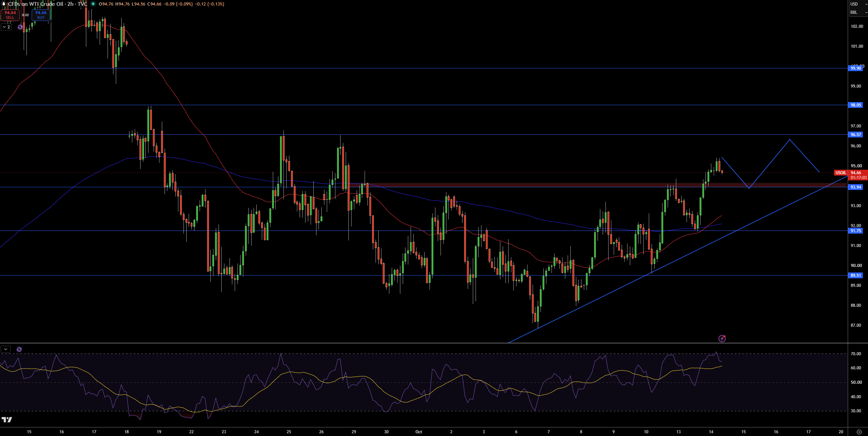The height and width of the screenshot is (436, 868).
Task: Click the 94.66 BUY button
Action: (x=41, y=15)
